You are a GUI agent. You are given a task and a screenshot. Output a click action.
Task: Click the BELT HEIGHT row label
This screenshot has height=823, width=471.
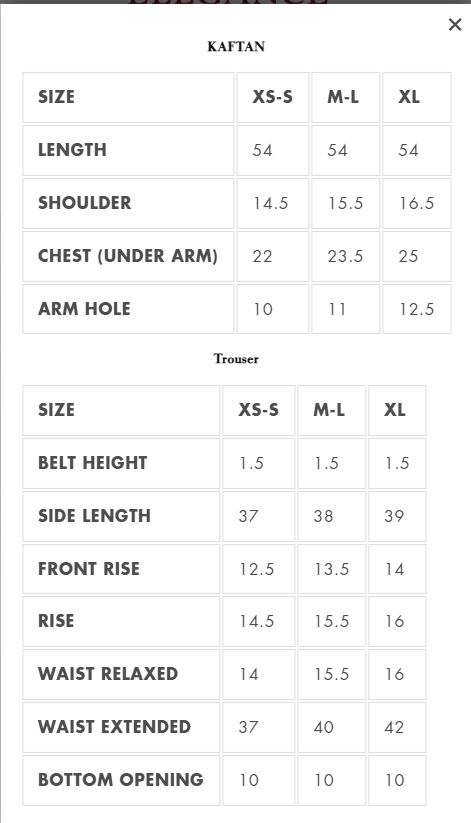click(92, 463)
